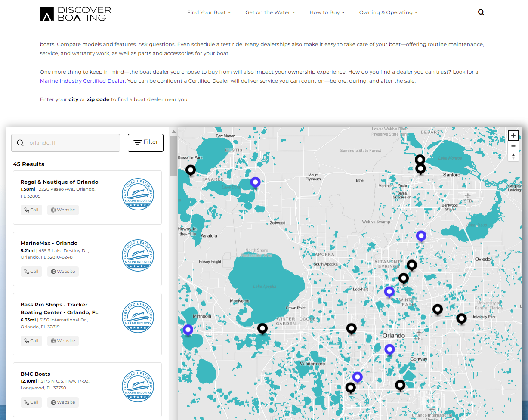Zoom out on the map
Viewport: 528px width, 420px height.
click(x=513, y=146)
